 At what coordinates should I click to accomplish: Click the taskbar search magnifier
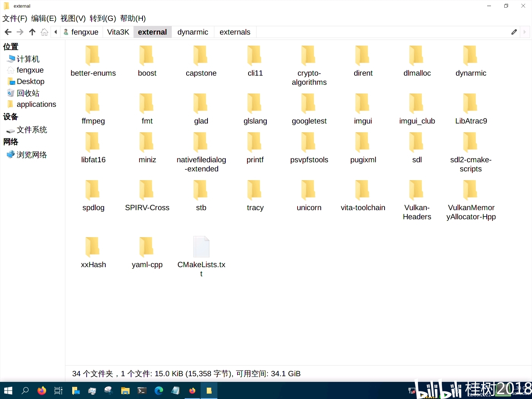pyautogui.click(x=25, y=391)
